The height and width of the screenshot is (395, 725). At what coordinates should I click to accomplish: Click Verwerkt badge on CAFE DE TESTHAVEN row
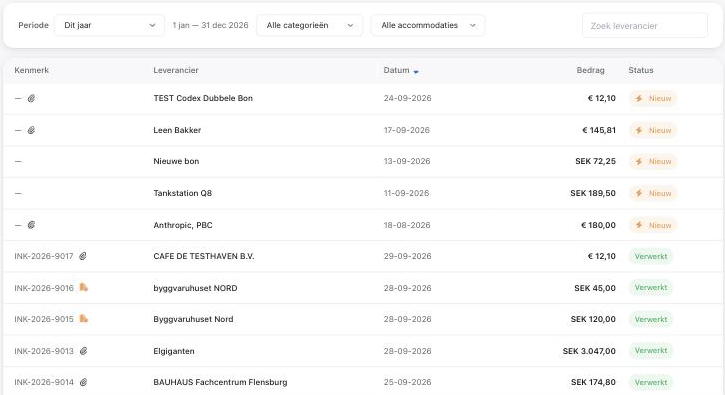(651, 256)
